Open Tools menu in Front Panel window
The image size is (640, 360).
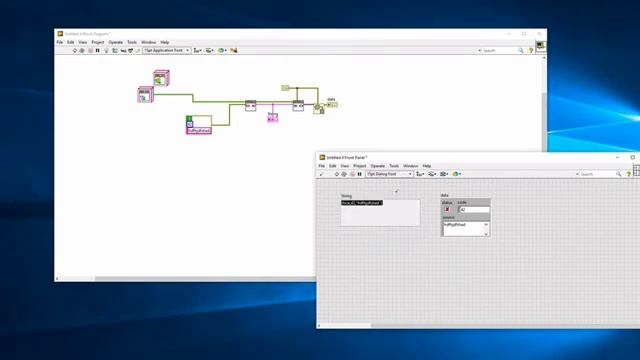coord(394,166)
